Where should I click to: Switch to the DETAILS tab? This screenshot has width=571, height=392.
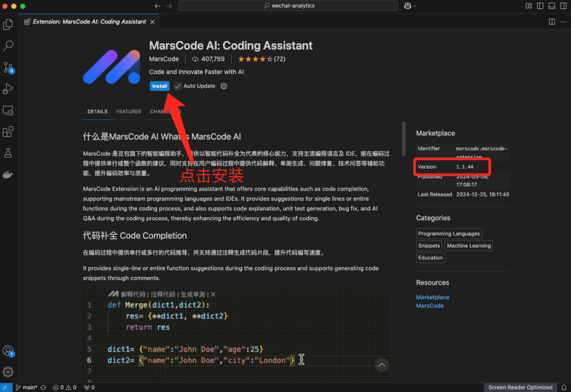(97, 112)
